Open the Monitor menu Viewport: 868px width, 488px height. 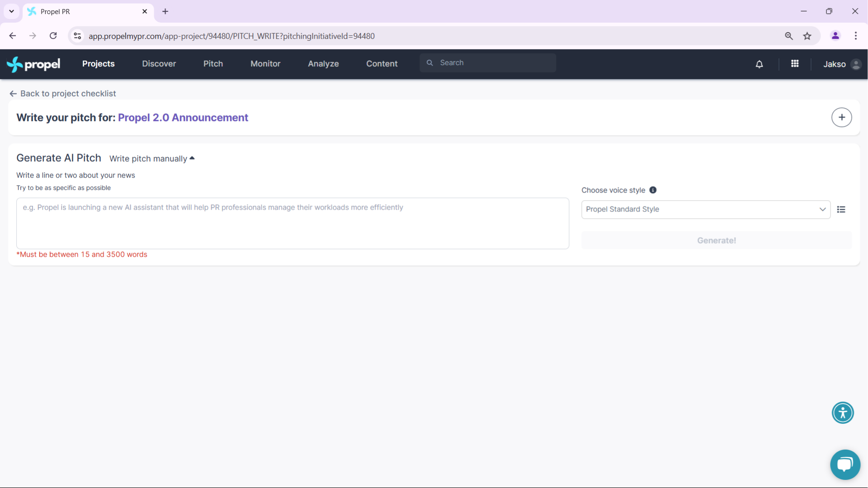click(265, 64)
